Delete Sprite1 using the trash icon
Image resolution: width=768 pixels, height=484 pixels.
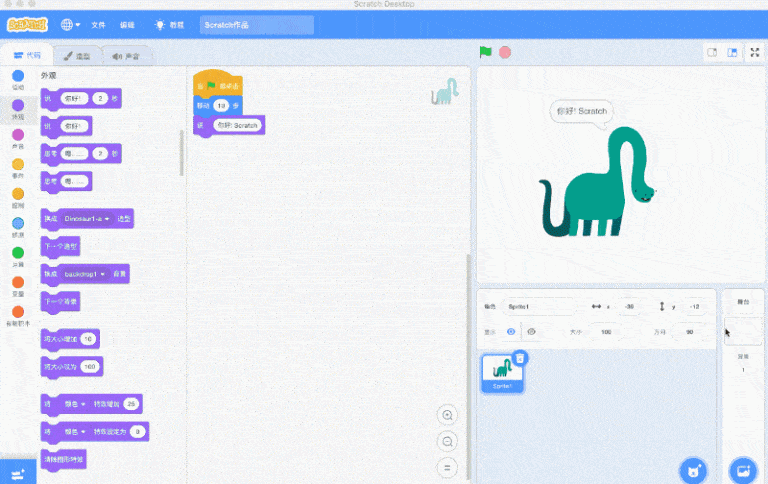[520, 358]
